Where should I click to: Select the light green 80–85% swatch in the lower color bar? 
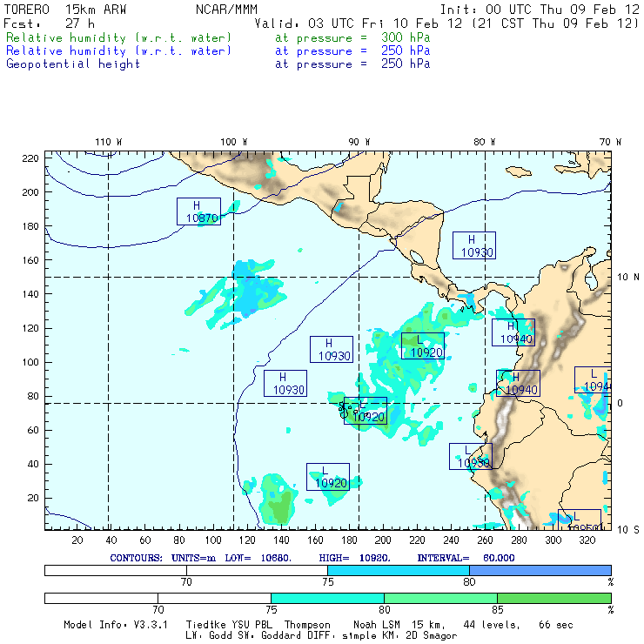point(440,599)
